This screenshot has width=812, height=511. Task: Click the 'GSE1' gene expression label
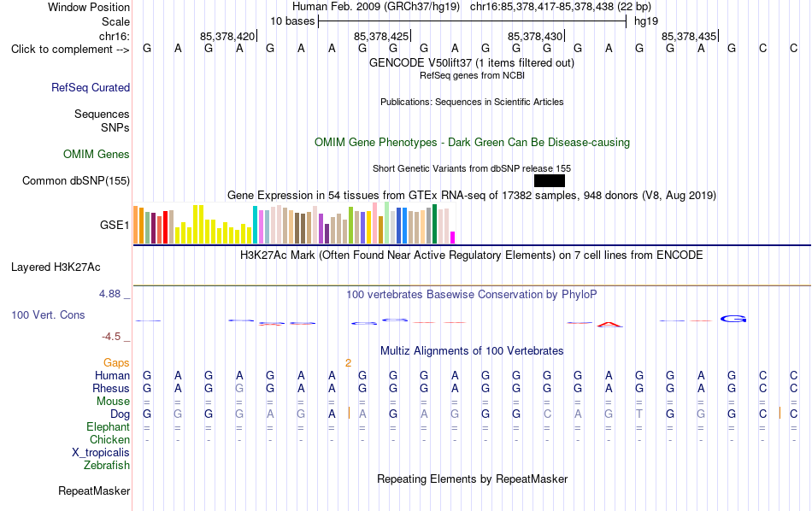(115, 225)
